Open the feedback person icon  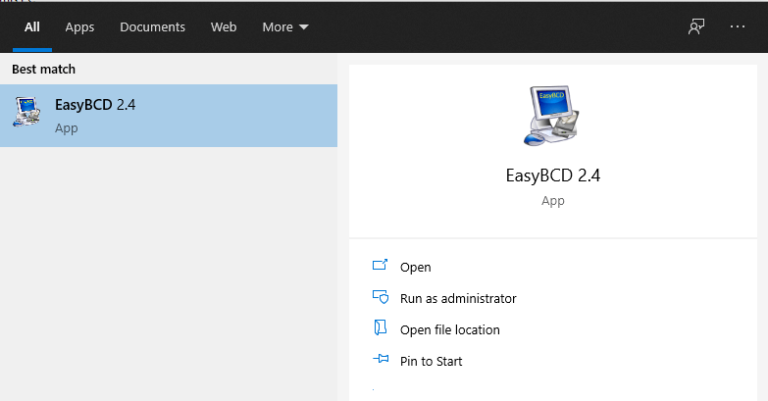click(x=696, y=27)
